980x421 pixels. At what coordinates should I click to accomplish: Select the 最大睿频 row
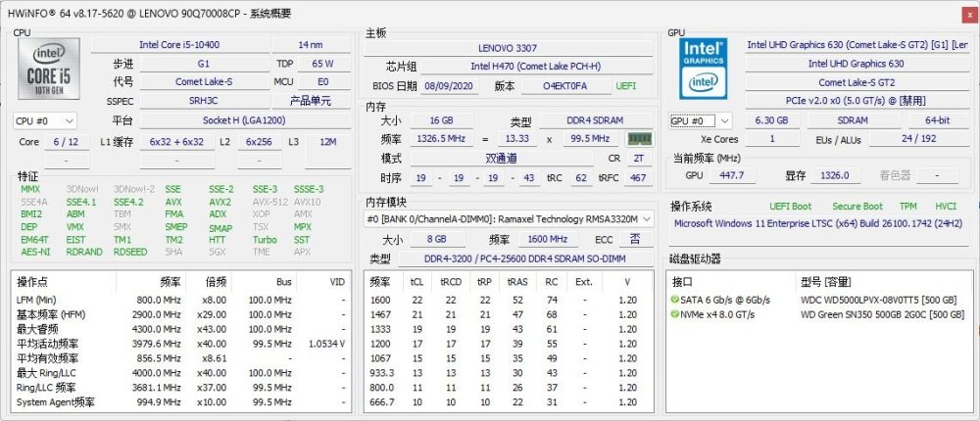[x=180, y=329]
